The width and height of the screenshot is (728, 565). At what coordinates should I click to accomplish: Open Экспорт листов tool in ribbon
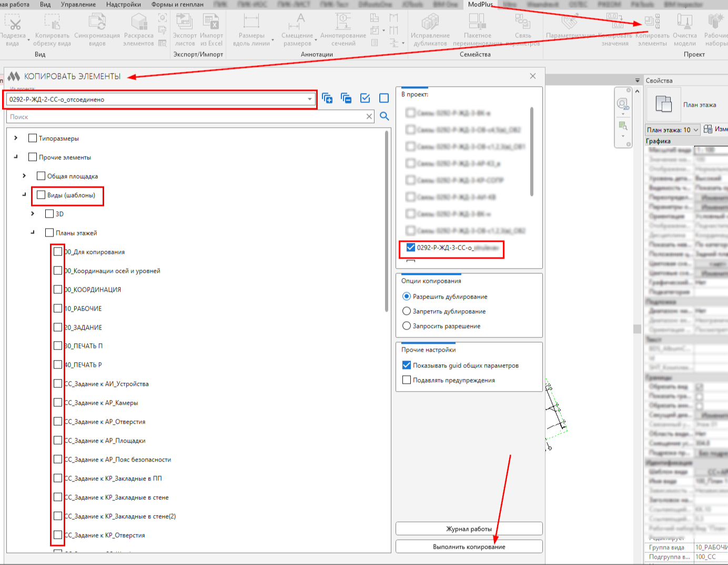click(x=185, y=23)
